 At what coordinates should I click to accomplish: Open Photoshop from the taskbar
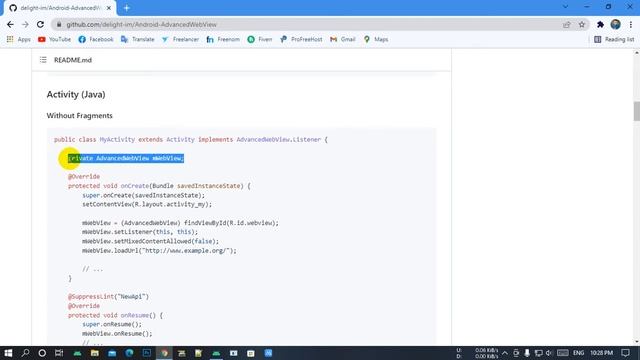147,353
